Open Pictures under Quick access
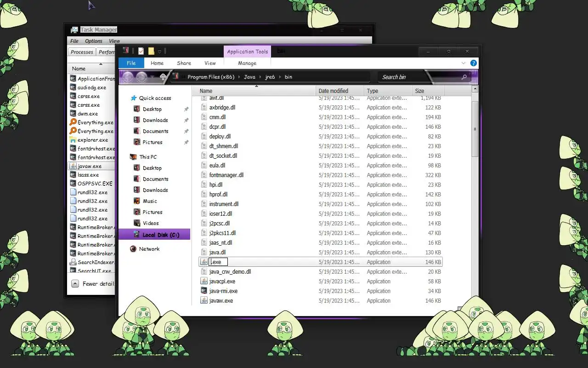The height and width of the screenshot is (368, 588). pyautogui.click(x=153, y=142)
